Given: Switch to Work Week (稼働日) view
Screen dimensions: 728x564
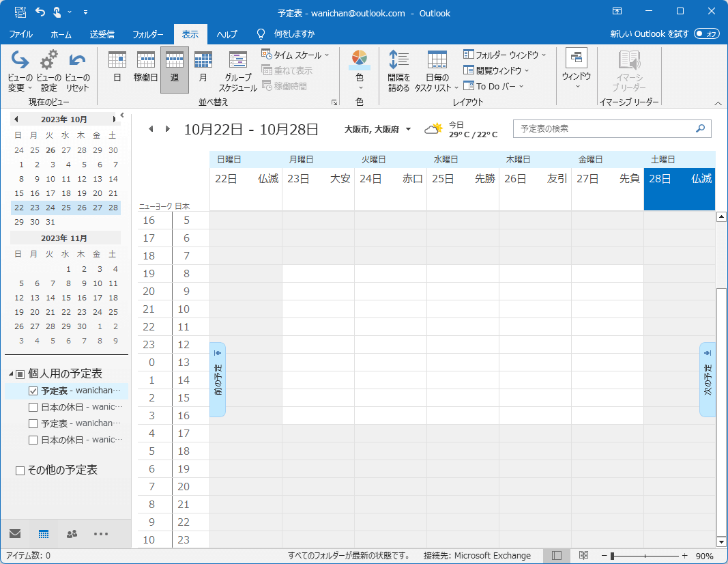Looking at the screenshot, I should [146, 70].
